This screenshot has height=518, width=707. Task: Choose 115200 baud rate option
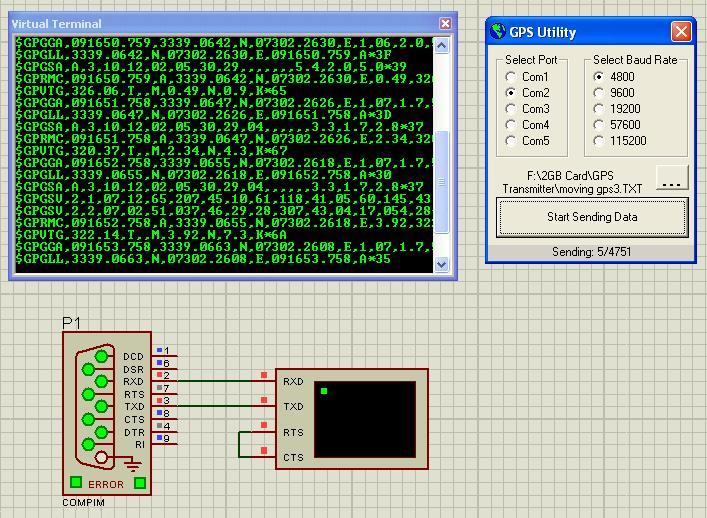point(598,141)
